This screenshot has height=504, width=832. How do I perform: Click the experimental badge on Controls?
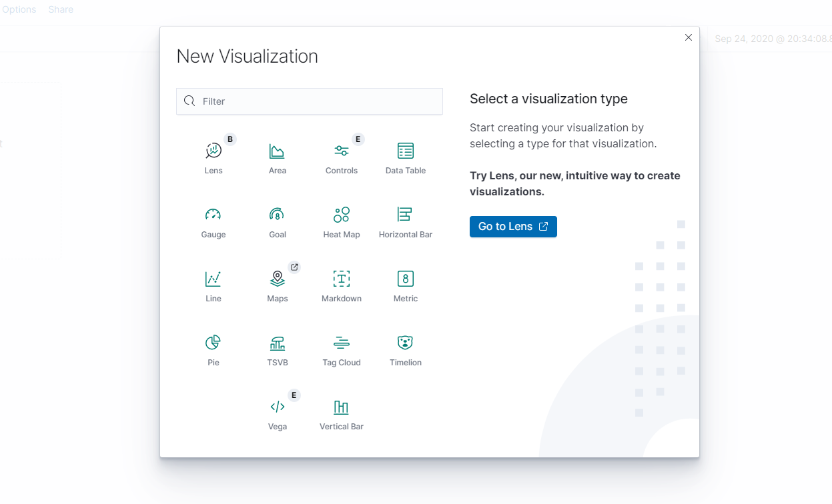358,139
